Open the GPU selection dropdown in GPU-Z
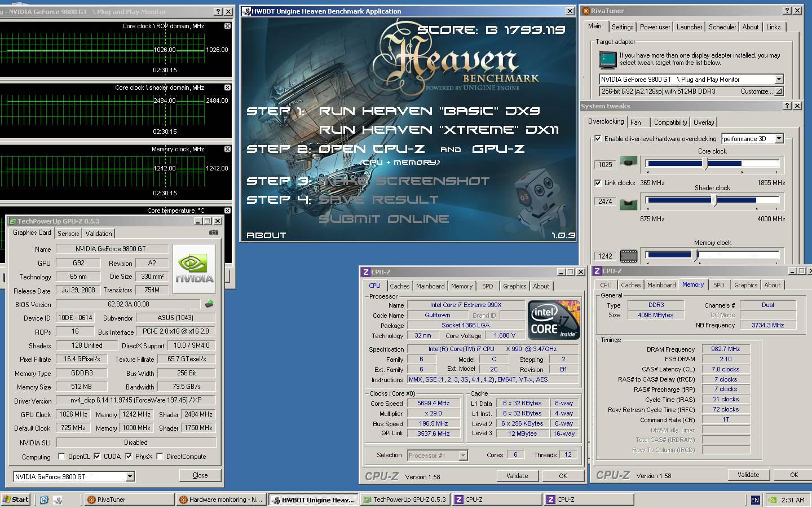This screenshot has width=812, height=508. [x=130, y=477]
